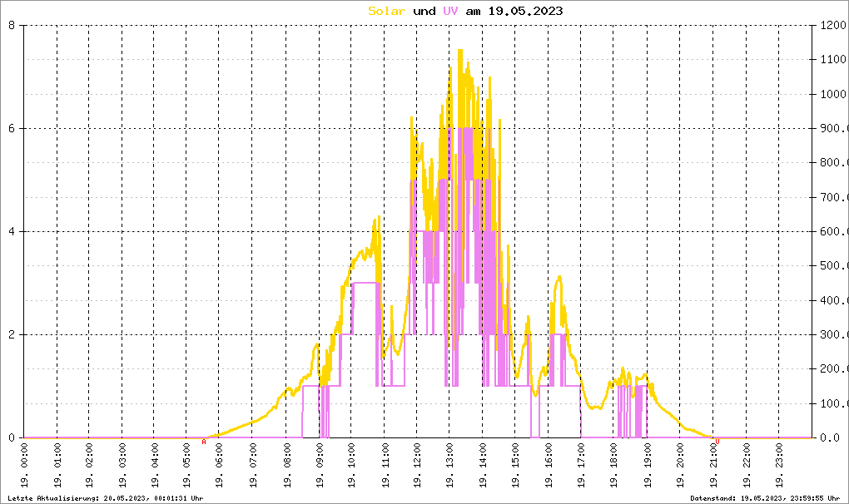This screenshot has height=504, width=849.
Task: Click the time label '19. 08:00'
Action: [x=287, y=466]
